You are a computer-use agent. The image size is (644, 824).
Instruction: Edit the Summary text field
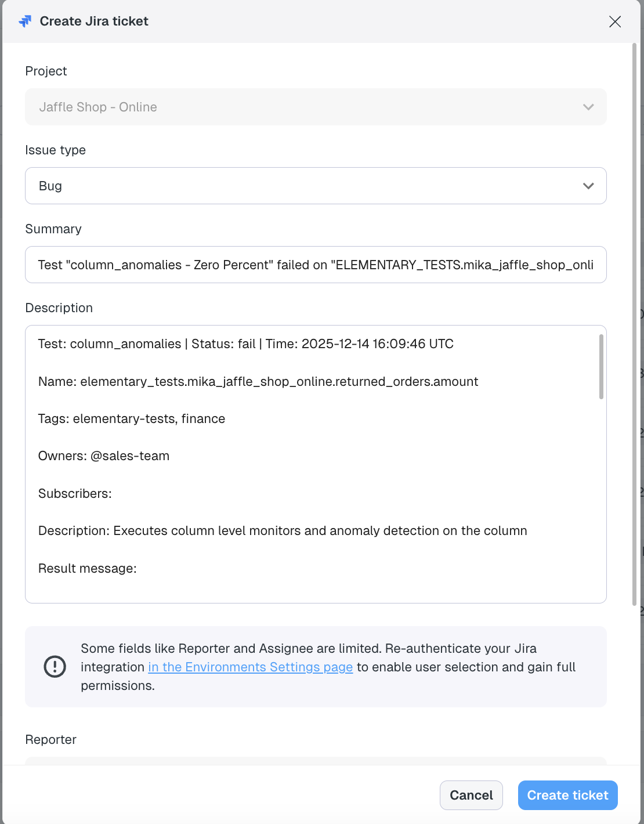[316, 265]
